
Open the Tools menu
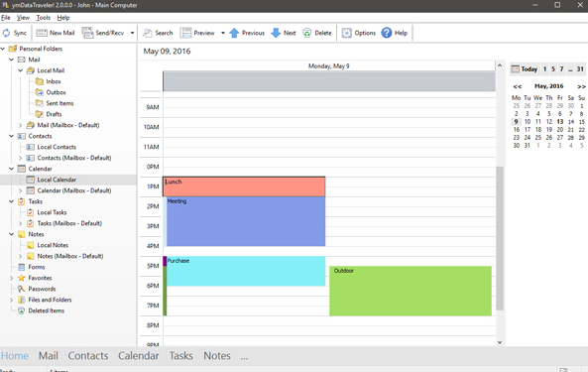click(43, 18)
